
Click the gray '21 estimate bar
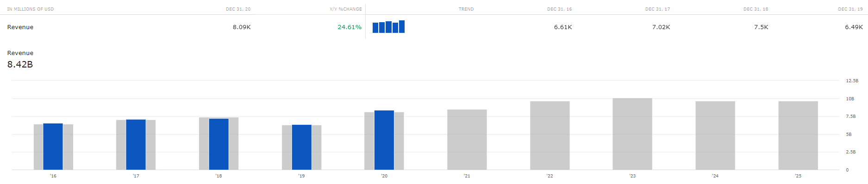click(467, 140)
